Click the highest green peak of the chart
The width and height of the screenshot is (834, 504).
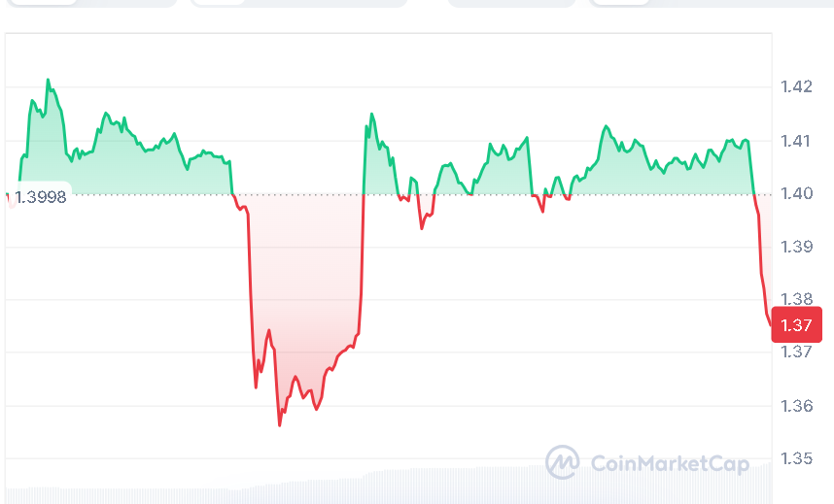coord(48,80)
